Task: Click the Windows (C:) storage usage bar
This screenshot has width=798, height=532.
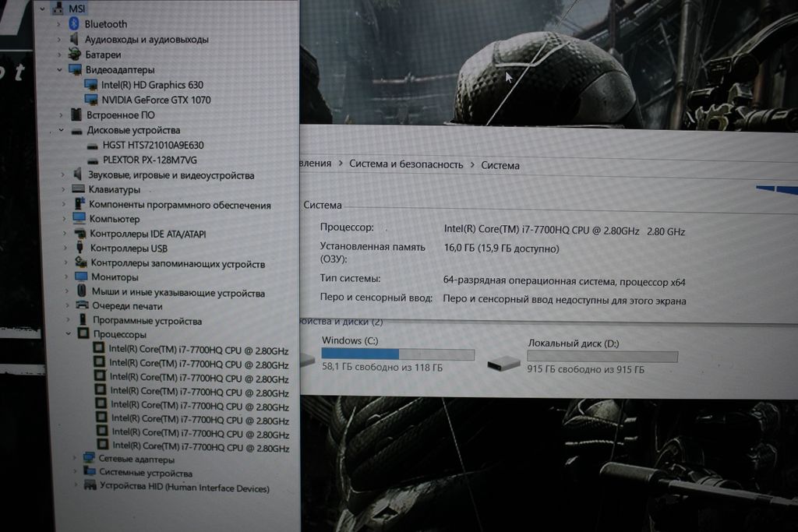Action: coord(397,354)
